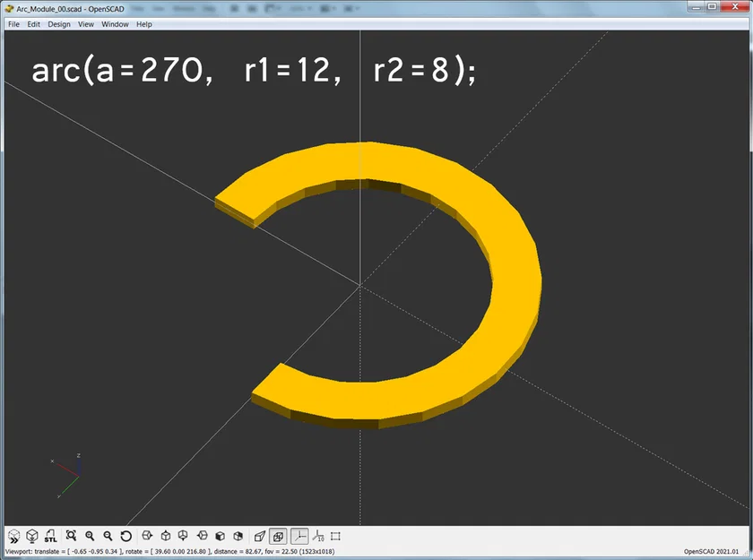753x560 pixels.
Task: Toggle the coordinate axes display
Action: point(299,536)
